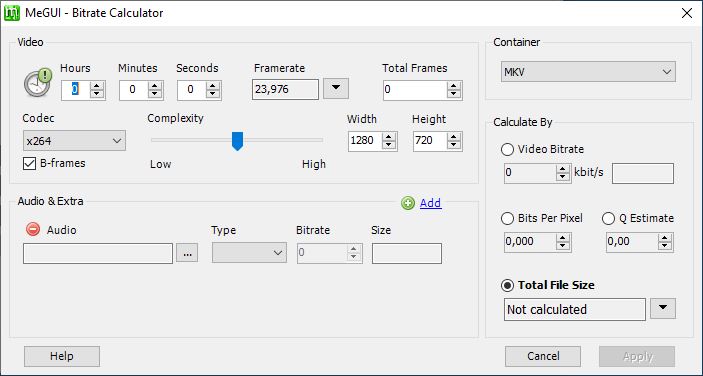
Task: Decrease Width with the down arrow
Action: pos(389,146)
